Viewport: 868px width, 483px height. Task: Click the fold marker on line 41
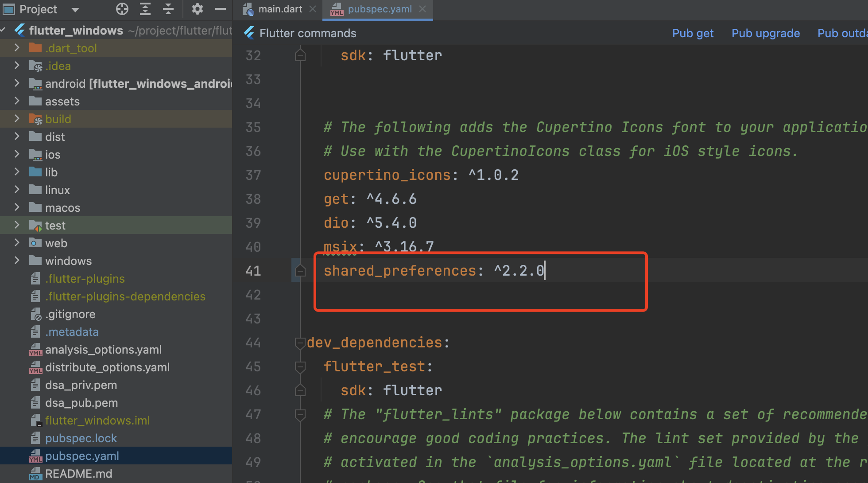(300, 271)
